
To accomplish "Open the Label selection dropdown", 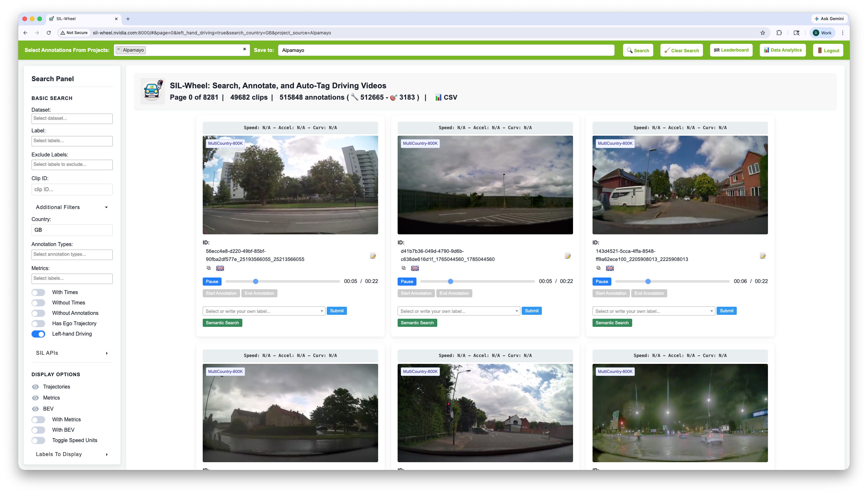I will click(x=72, y=141).
